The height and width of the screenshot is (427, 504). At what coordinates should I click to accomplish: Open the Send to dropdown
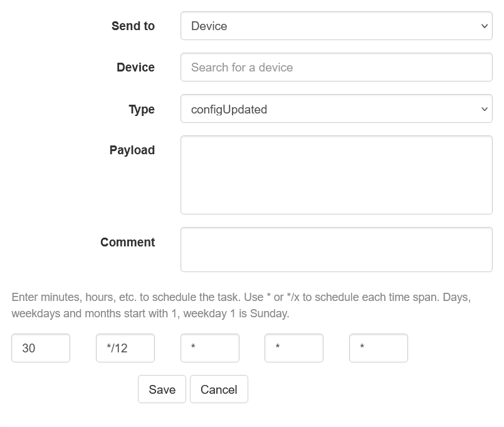point(336,26)
